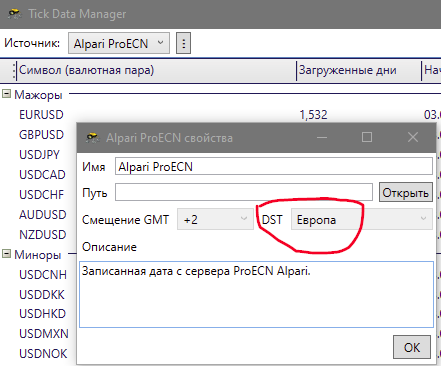Collapse the Мажоры group
This screenshot has height=366, width=441.
pos(6,94)
